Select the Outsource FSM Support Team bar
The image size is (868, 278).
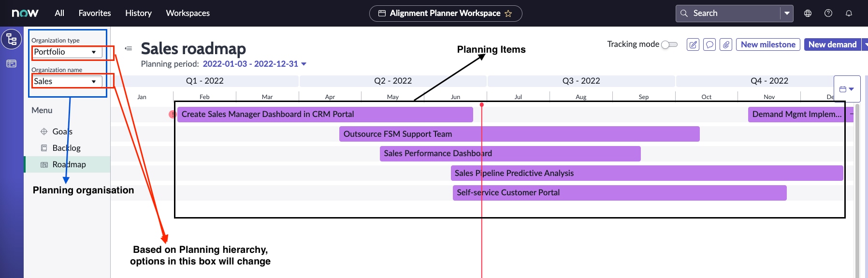pos(519,134)
